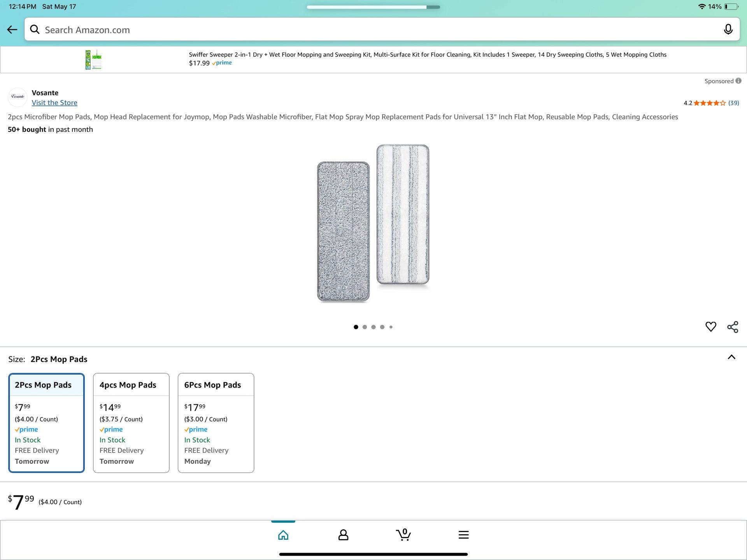
Task: Tap the search magnifier icon
Action: click(35, 30)
